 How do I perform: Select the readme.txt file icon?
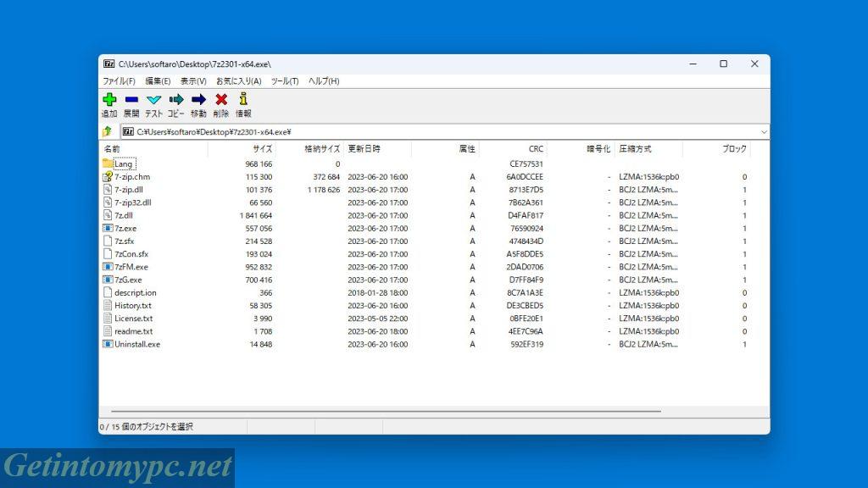click(108, 331)
